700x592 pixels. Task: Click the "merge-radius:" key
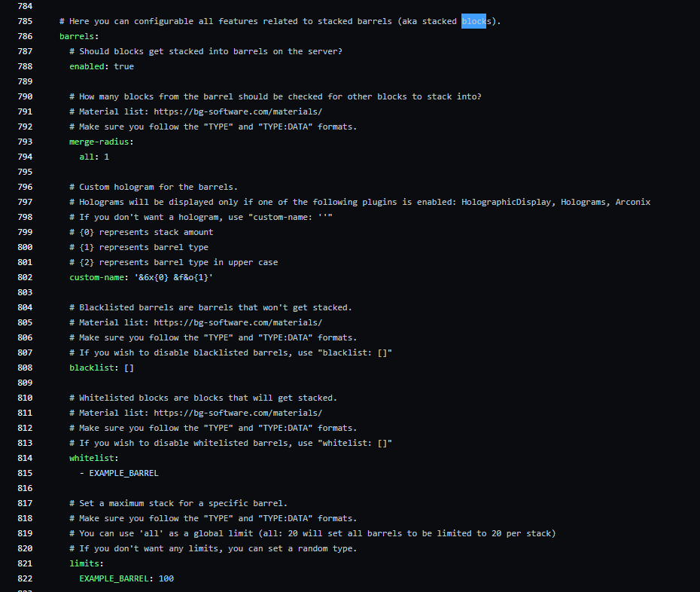(x=102, y=142)
